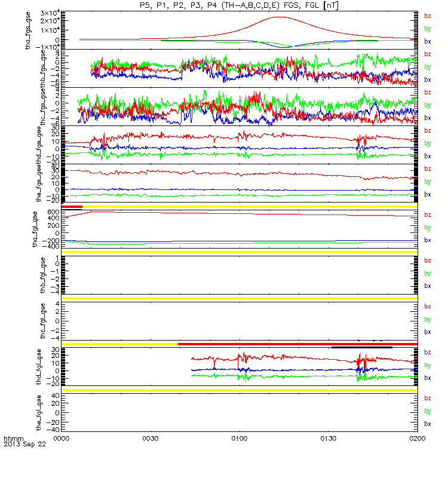The height and width of the screenshot is (478, 448).
Task: Click the bz legend of thb_fgs_gse panel
Action: coord(428,54)
